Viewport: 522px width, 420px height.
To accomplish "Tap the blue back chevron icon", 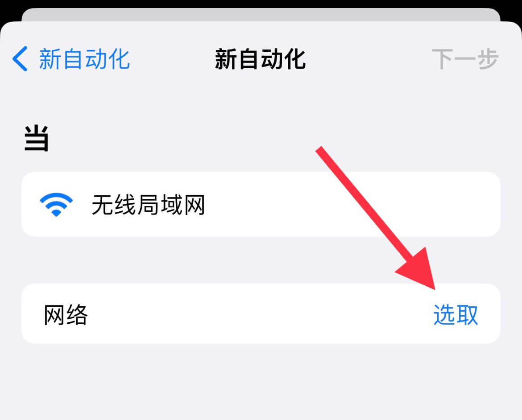I will point(20,59).
